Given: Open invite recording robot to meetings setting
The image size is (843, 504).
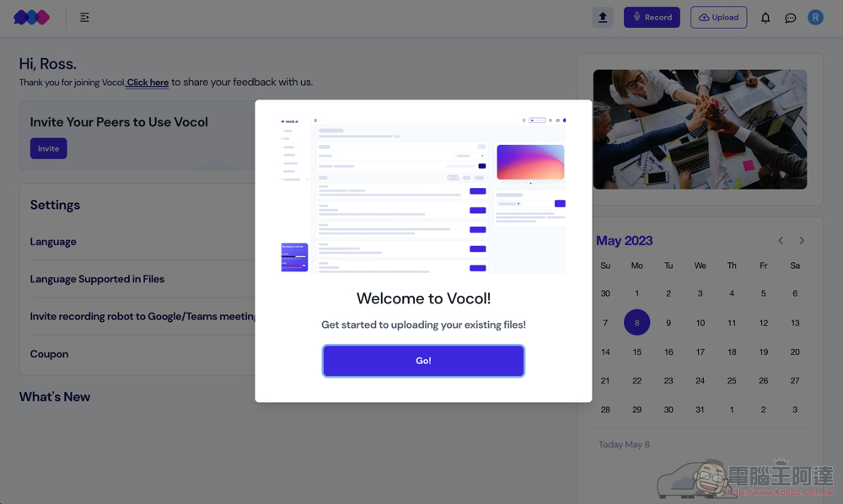Looking at the screenshot, I should pyautogui.click(x=142, y=317).
